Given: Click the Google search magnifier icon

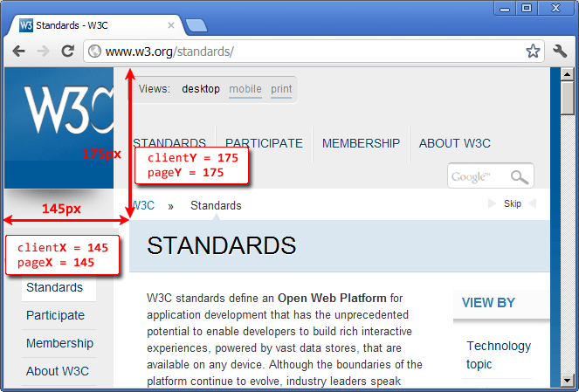Looking at the screenshot, I should (520, 177).
